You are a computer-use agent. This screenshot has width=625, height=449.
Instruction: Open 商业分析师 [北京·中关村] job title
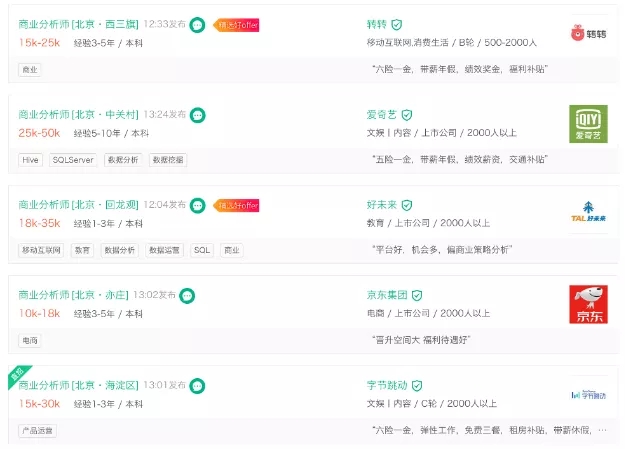(79, 115)
